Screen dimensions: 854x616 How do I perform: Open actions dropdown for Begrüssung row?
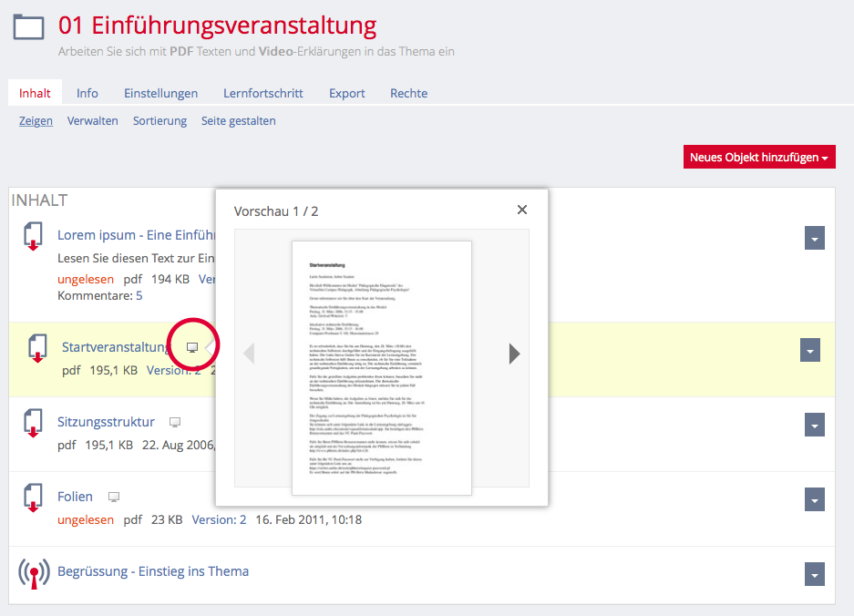815,574
